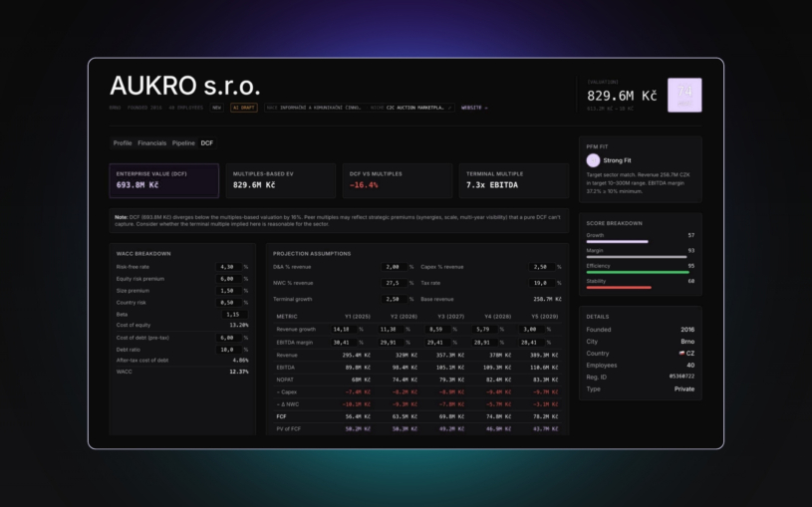
Task: Edit the Country risk field
Action: (228, 303)
